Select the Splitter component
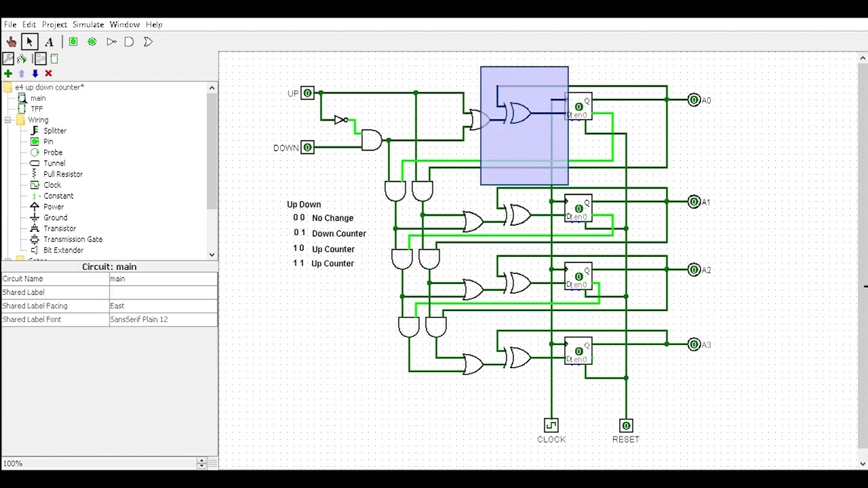The width and height of the screenshot is (868, 488). (x=55, y=131)
